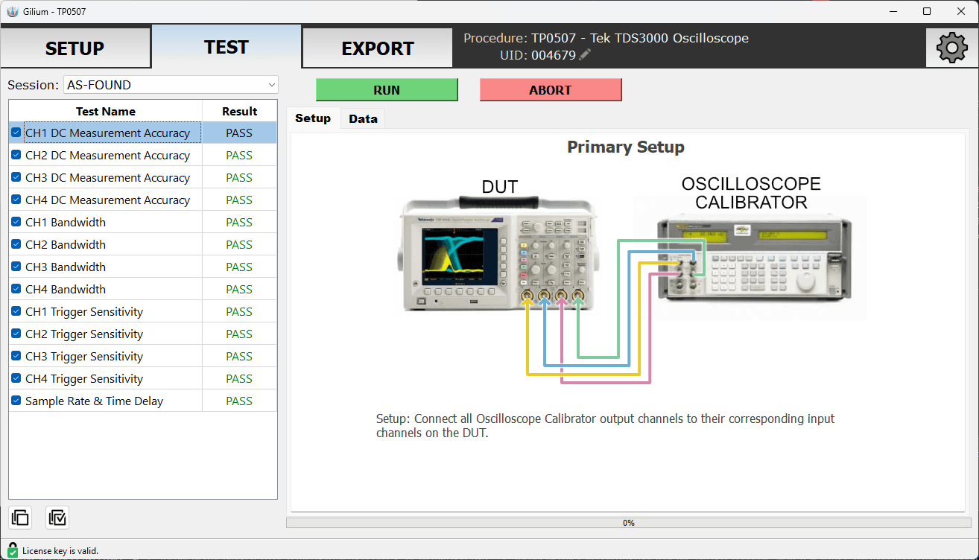Uncheck the CH1 DC Measurement Accuracy checkbox
This screenshot has height=560, width=979.
pyautogui.click(x=16, y=133)
